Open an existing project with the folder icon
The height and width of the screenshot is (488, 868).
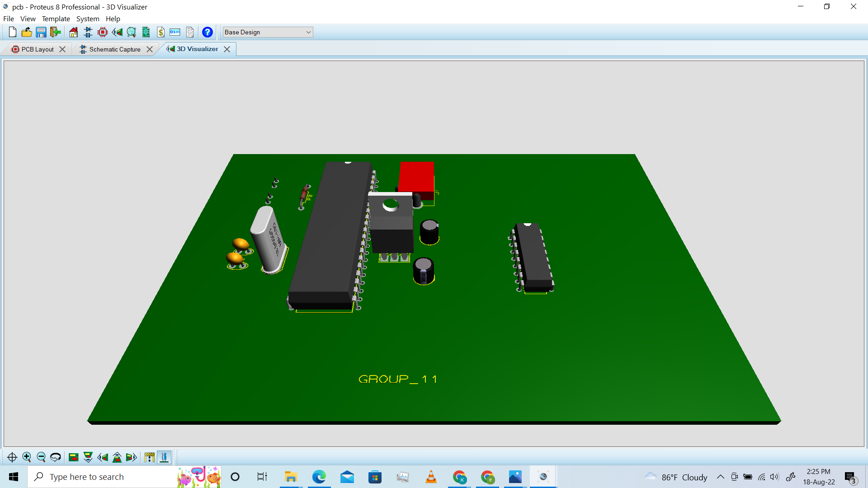27,32
